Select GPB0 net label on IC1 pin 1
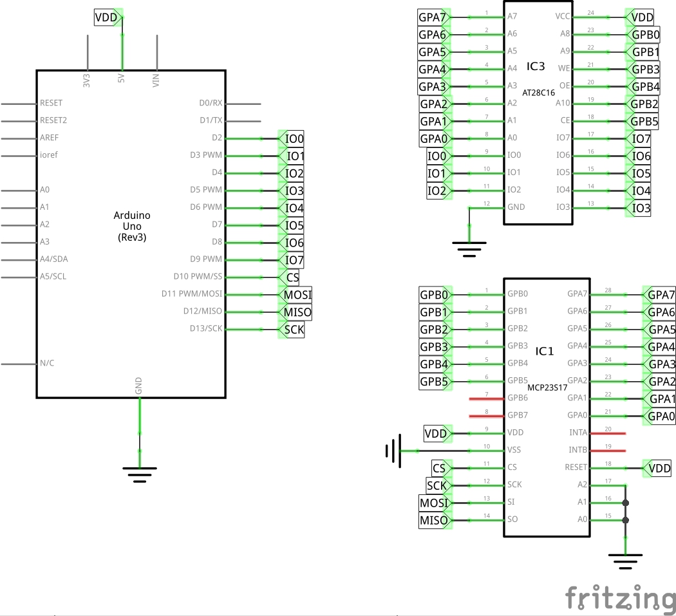The image size is (676, 616). click(436, 295)
